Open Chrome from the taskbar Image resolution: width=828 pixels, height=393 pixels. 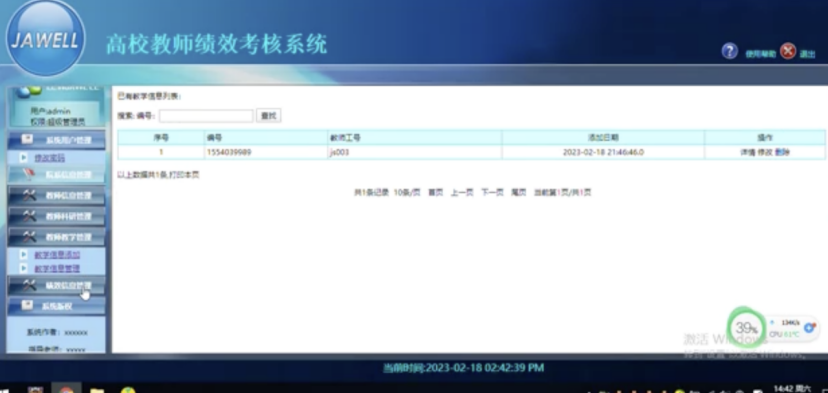66,390
